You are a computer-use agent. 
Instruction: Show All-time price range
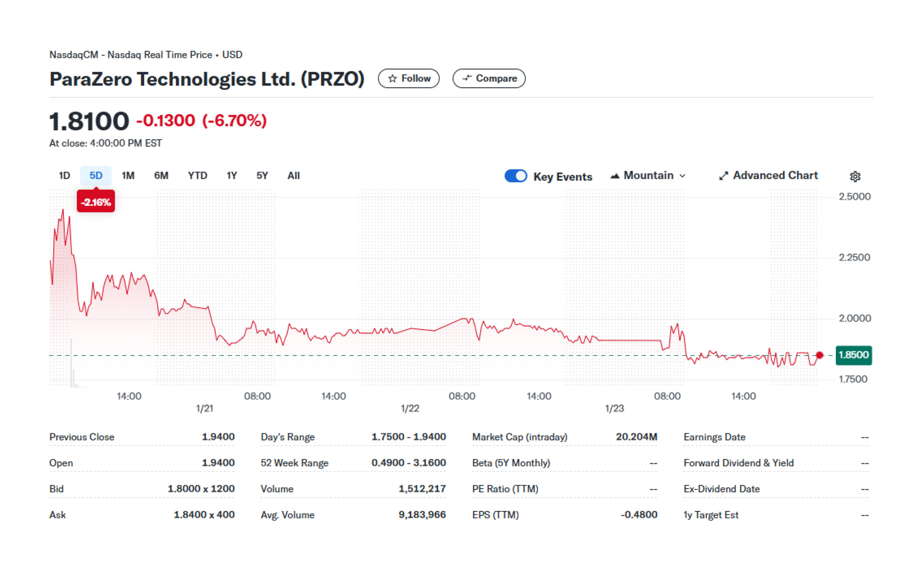[293, 176]
